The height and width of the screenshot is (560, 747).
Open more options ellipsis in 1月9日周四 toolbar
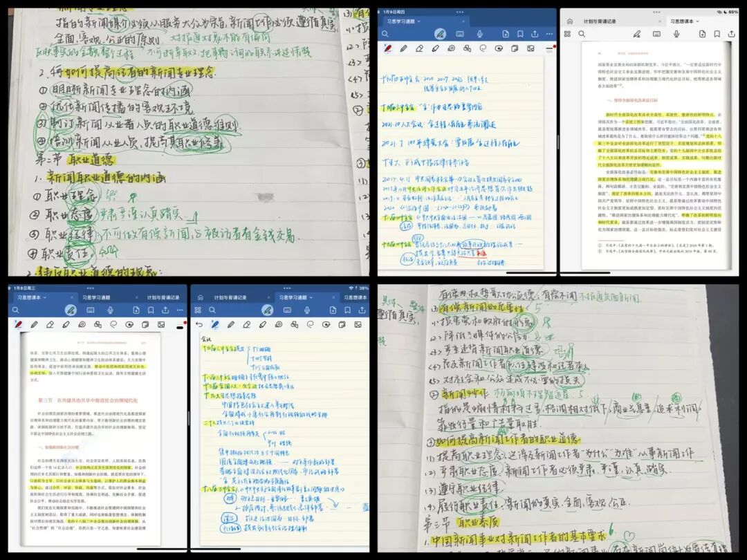point(550,34)
